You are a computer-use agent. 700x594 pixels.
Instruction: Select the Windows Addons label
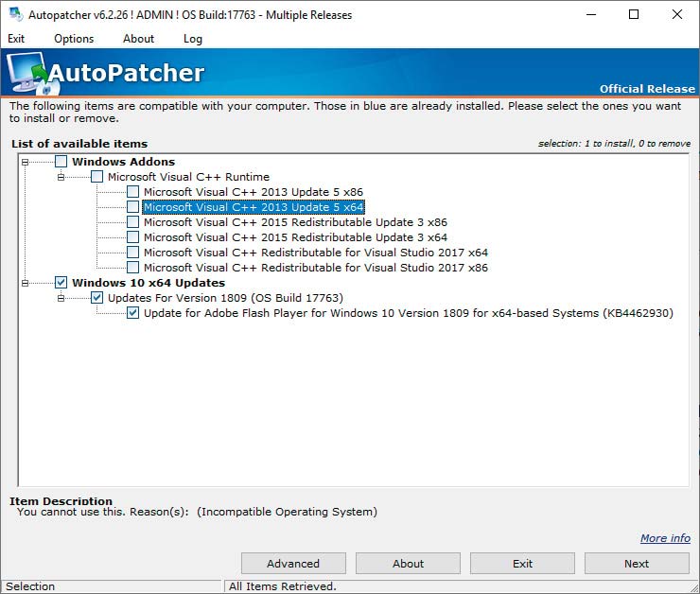pos(123,162)
